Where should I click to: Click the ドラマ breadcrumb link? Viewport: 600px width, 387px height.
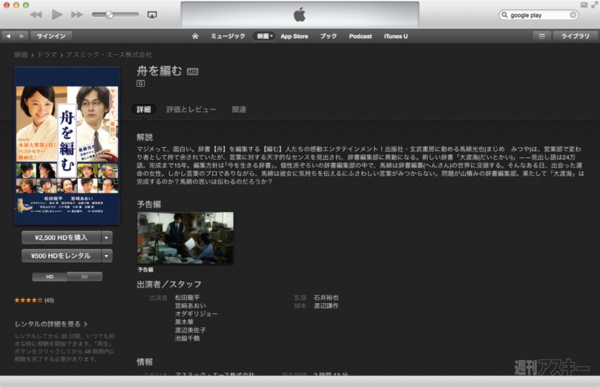tap(47, 55)
